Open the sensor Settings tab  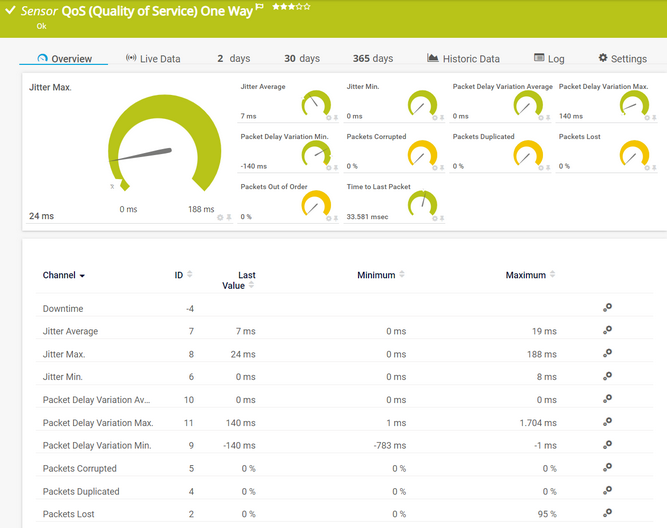622,59
